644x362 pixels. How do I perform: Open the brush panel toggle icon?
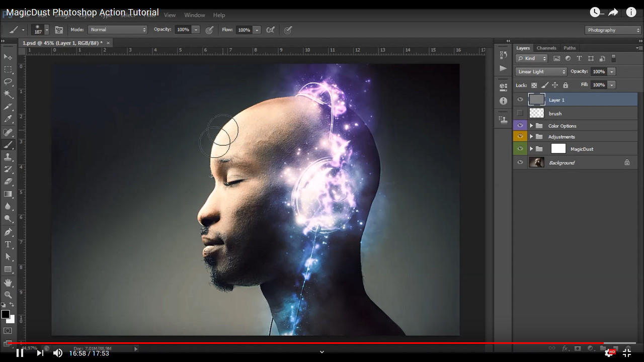[x=59, y=30]
